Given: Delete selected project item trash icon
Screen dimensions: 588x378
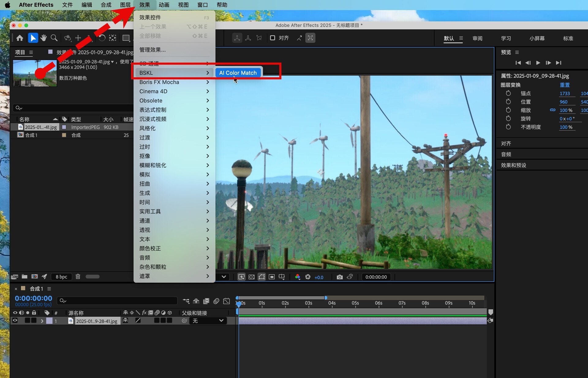Looking at the screenshot, I should [78, 277].
